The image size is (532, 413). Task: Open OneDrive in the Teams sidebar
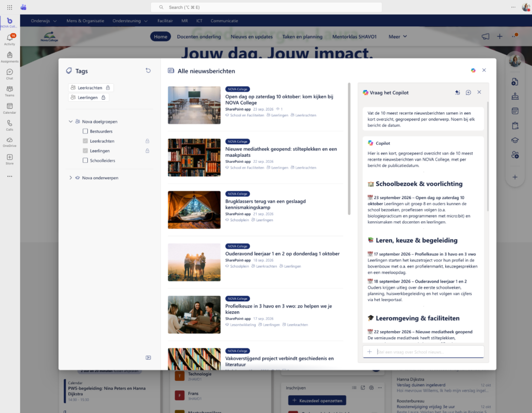pos(9,142)
